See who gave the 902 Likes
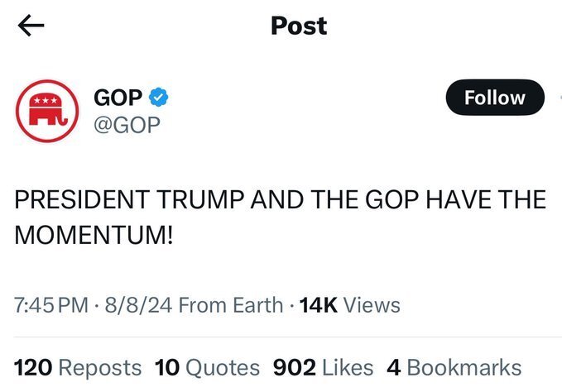Image resolution: width=562 pixels, height=392 pixels. 323,368
